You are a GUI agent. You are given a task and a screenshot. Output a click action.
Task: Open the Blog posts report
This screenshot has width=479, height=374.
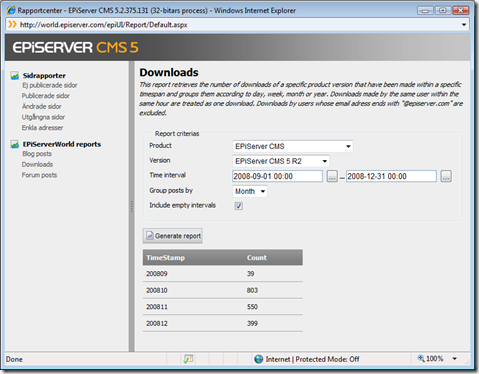click(x=37, y=154)
